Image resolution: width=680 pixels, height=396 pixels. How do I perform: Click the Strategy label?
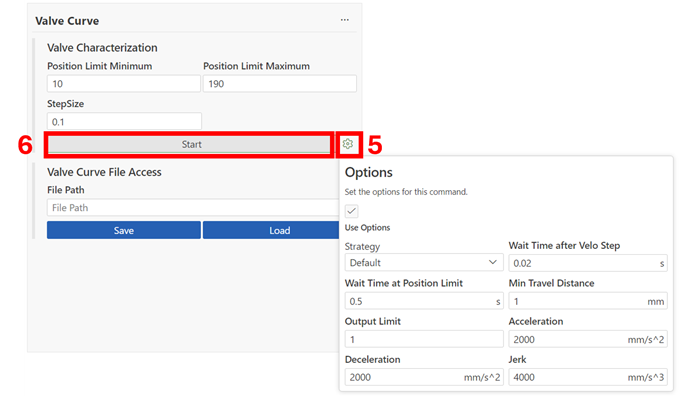point(362,246)
